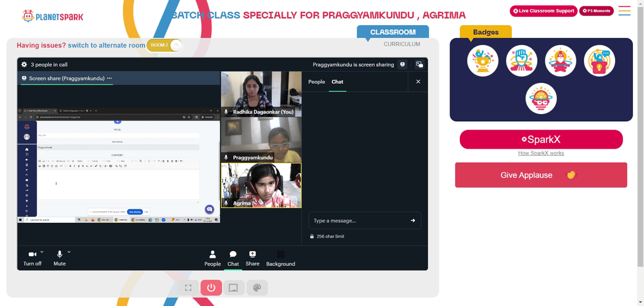Click the mic icon on Agrima's tile

click(226, 203)
